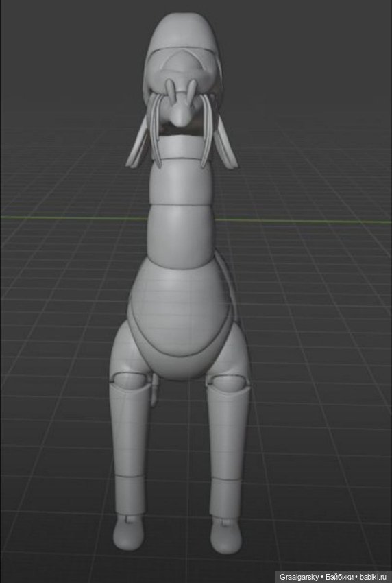Screen dimensions: 392x583
Task: Select the hoof on the model's left side
Action: [128, 532]
